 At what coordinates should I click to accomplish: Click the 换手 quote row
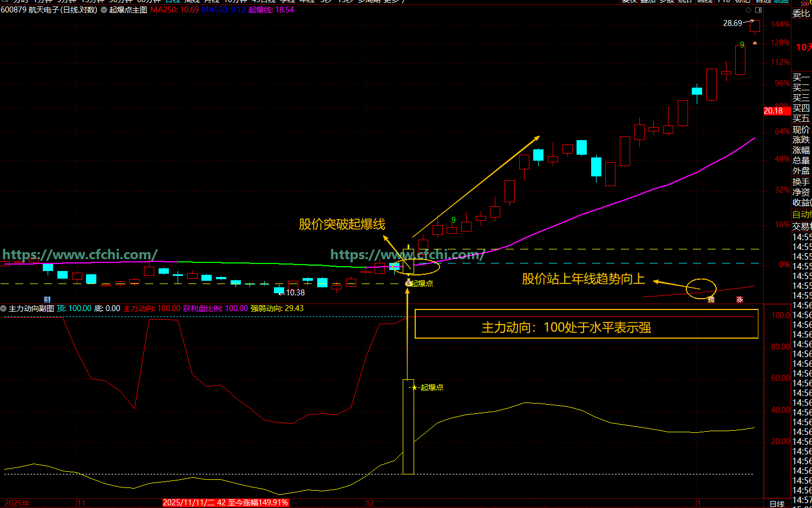coord(802,182)
